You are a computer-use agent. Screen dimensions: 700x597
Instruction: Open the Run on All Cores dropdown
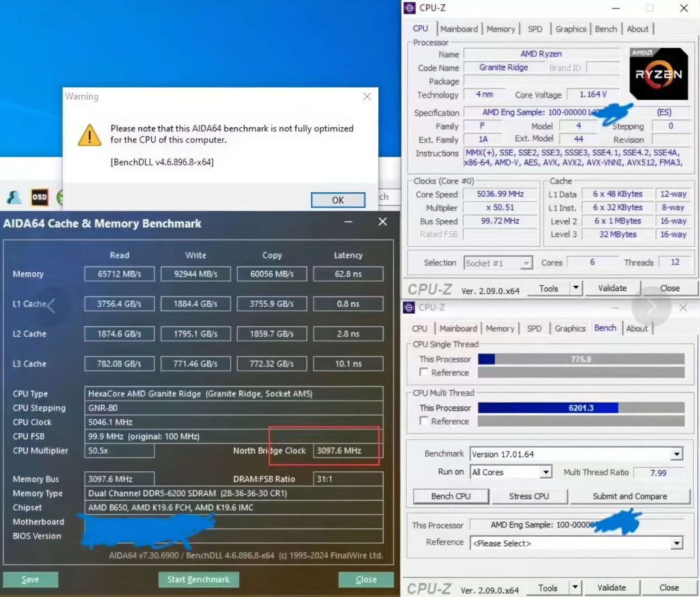[x=545, y=472]
